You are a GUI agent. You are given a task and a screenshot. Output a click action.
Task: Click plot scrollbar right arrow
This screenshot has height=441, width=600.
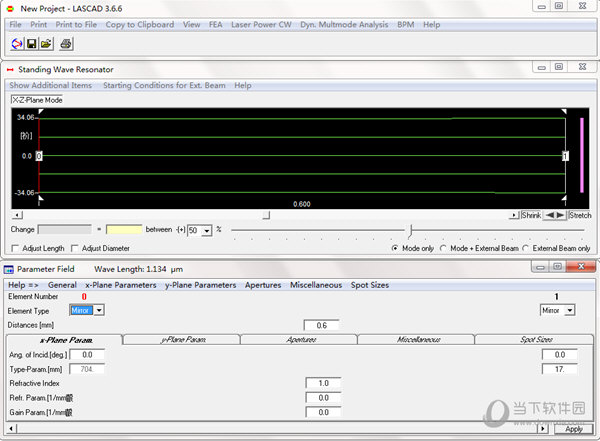point(514,215)
